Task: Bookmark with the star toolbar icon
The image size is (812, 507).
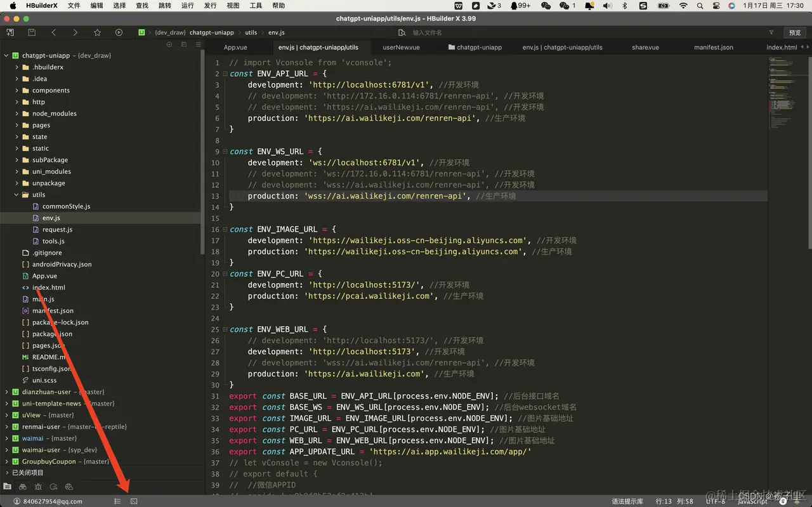Action: [97, 32]
